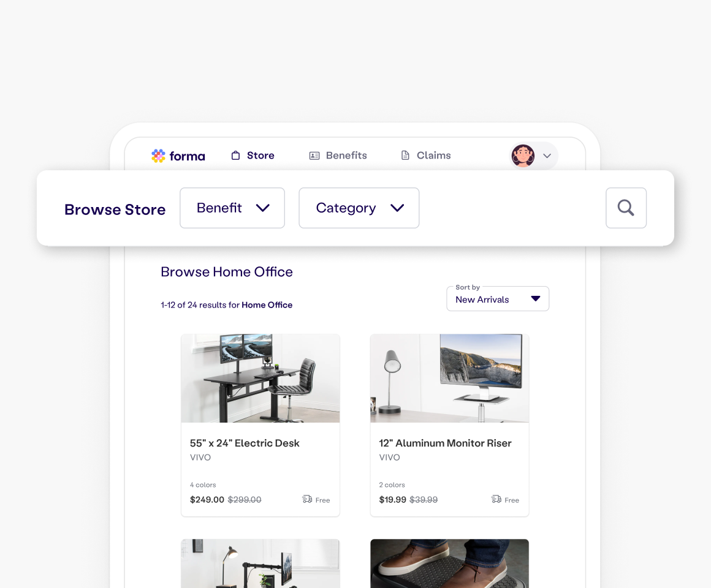Image resolution: width=711 pixels, height=588 pixels.
Task: Click the user avatar picture
Action: tap(523, 156)
